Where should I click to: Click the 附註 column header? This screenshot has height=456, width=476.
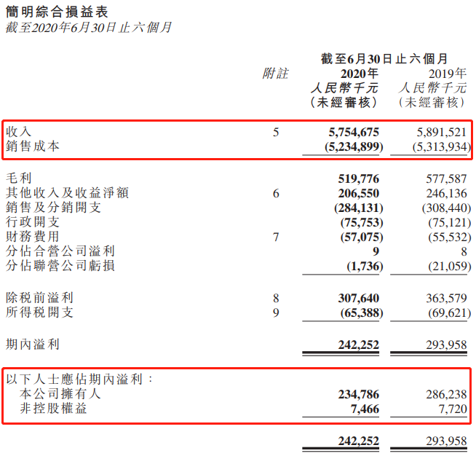[x=275, y=74]
